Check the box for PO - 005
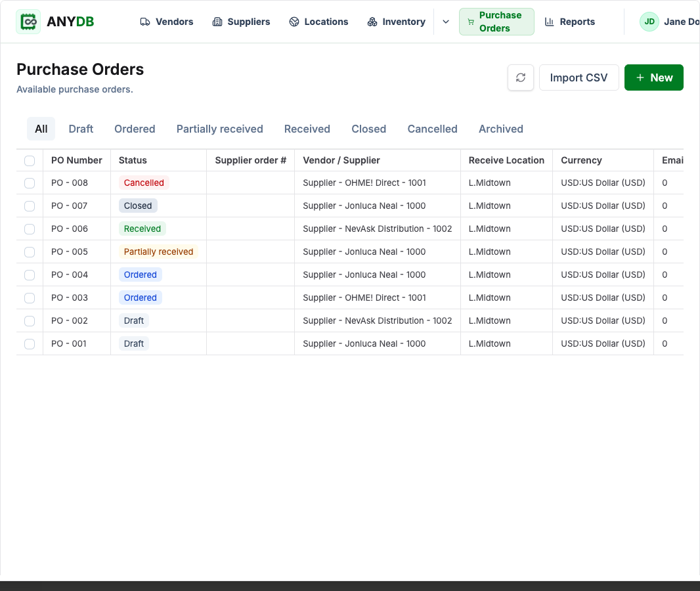 (30, 252)
